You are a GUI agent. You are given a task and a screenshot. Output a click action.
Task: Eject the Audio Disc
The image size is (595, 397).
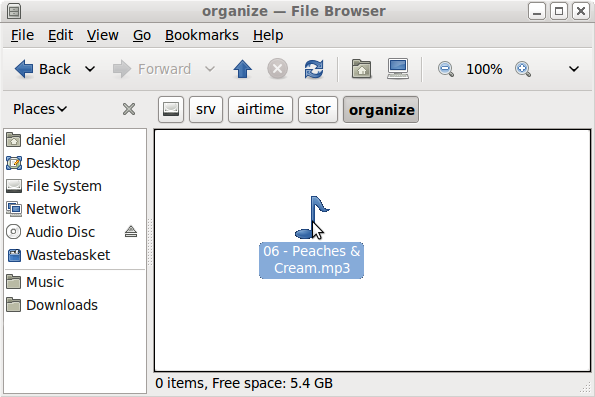point(131,232)
